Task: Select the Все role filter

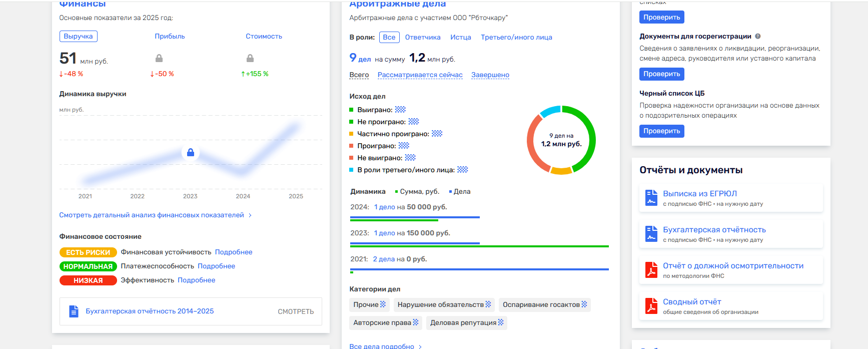Action: point(389,37)
